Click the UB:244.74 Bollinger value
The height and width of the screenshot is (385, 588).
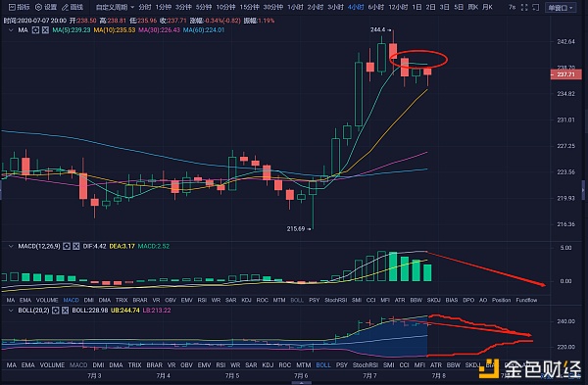click(125, 311)
